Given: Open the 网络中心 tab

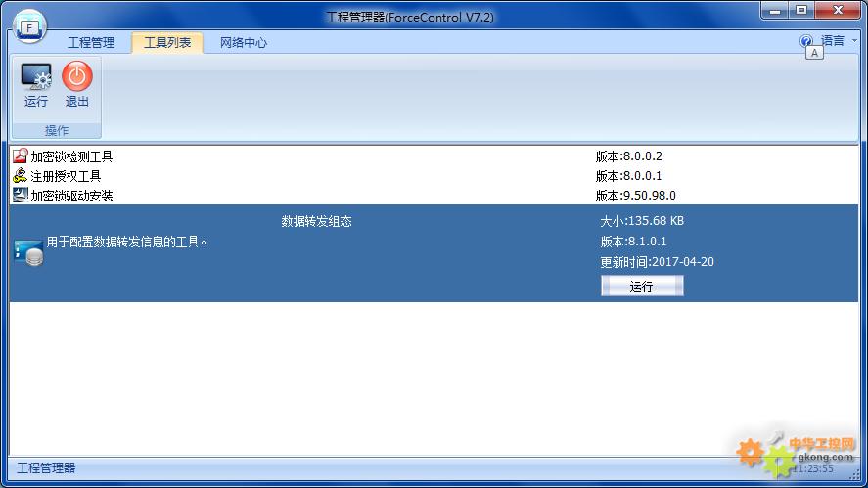Looking at the screenshot, I should click(x=244, y=43).
